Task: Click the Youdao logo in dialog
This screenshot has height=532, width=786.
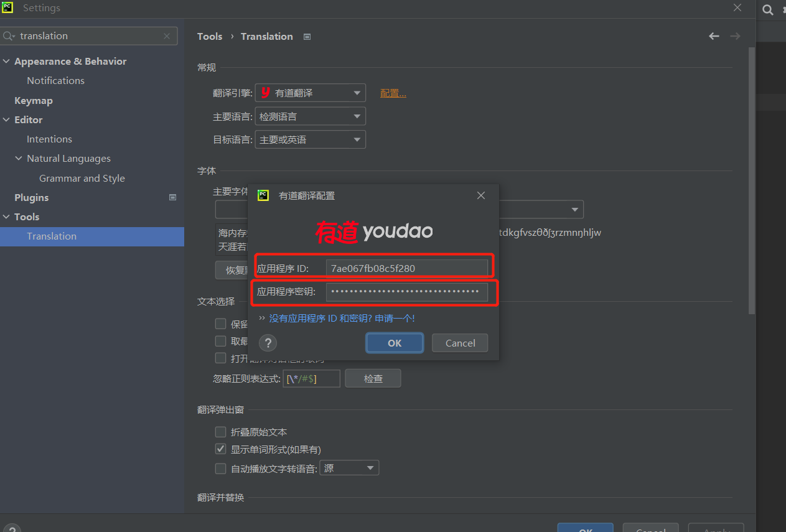Action: tap(374, 232)
